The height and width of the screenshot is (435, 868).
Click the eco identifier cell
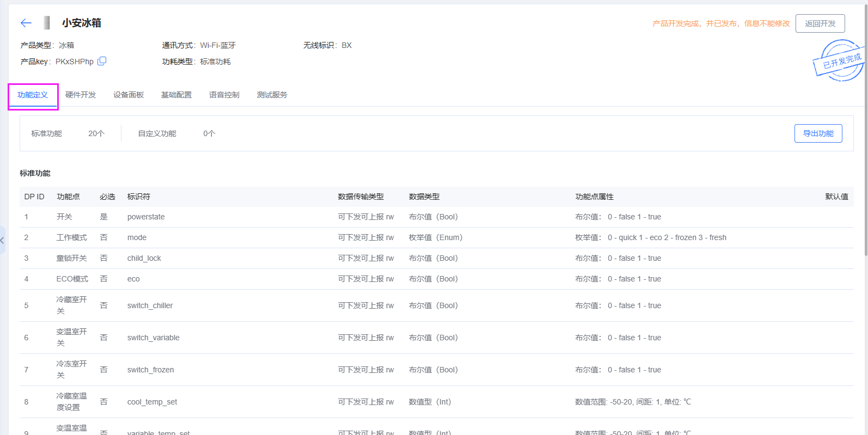[133, 279]
